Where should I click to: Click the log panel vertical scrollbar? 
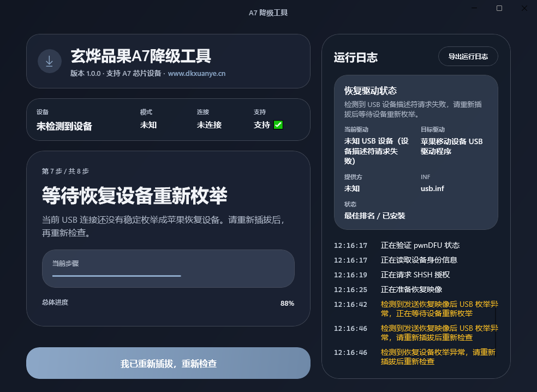tap(496, 328)
